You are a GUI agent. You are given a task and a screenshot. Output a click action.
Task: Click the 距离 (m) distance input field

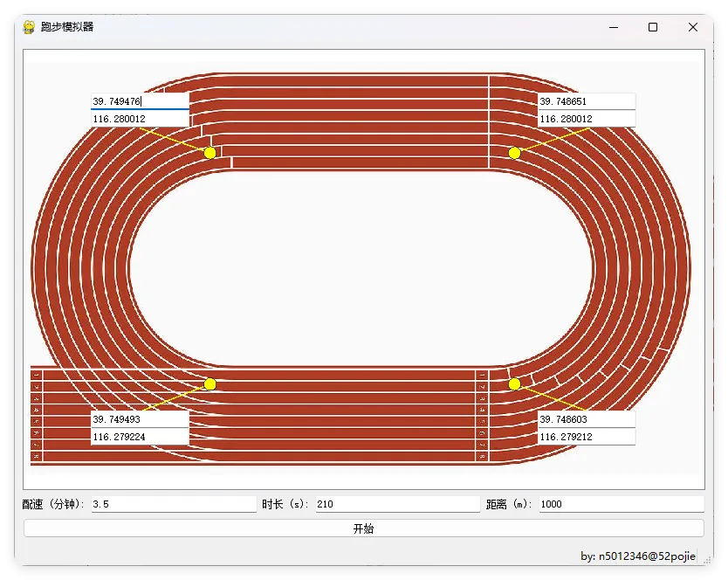[621, 504]
